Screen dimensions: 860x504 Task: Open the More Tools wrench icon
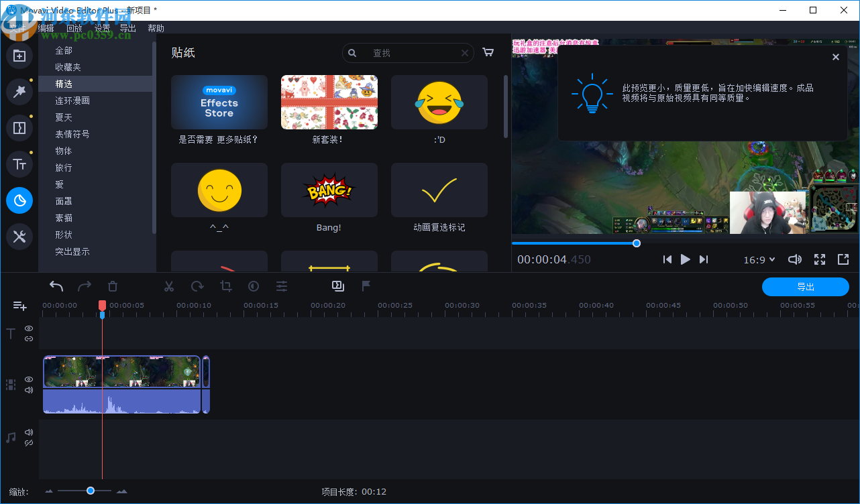pos(19,236)
